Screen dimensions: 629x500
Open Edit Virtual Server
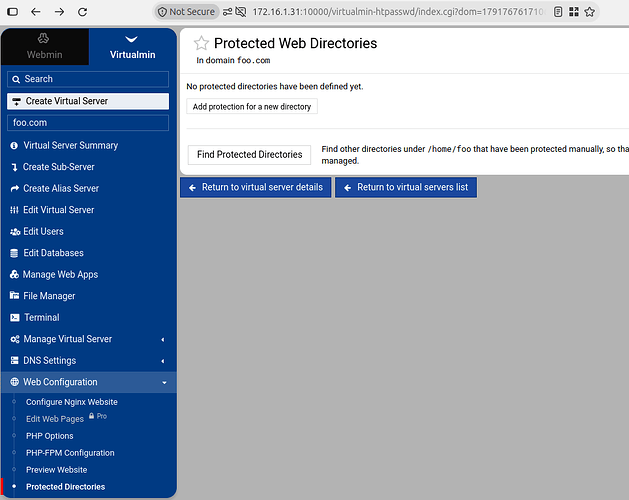59,210
